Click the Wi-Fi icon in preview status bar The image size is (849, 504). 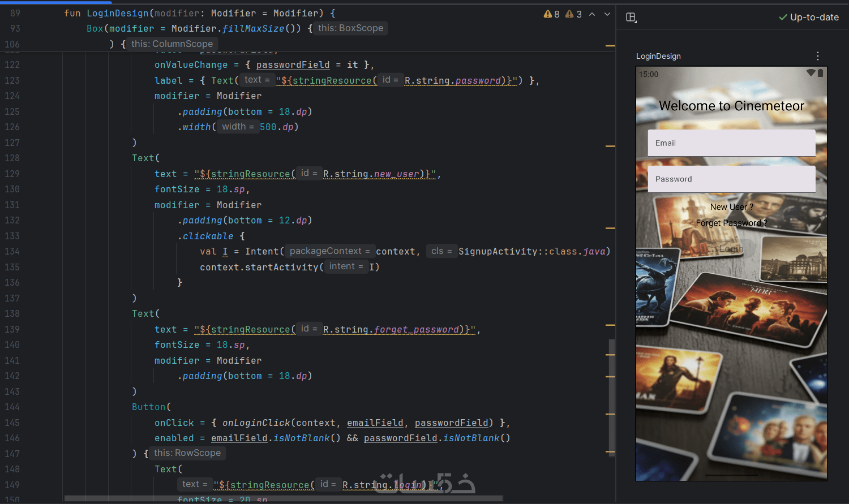coord(811,73)
